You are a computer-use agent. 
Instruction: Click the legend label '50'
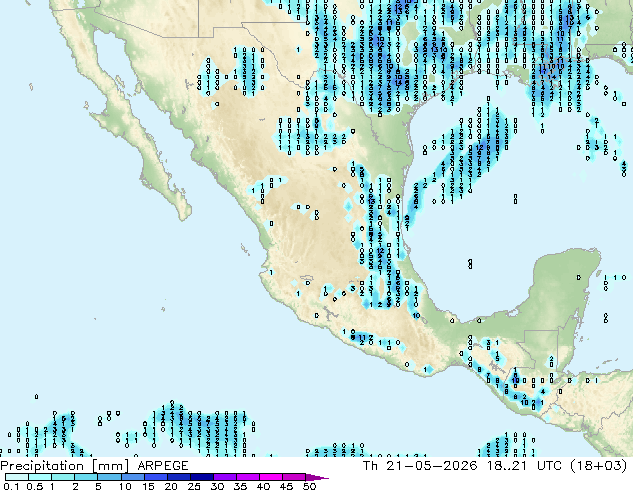point(310,486)
